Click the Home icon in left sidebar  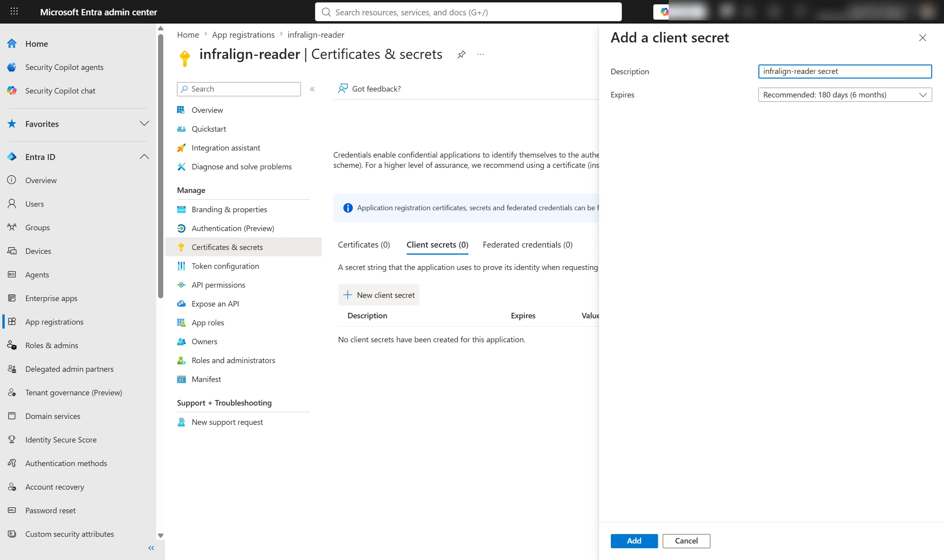coord(12,44)
